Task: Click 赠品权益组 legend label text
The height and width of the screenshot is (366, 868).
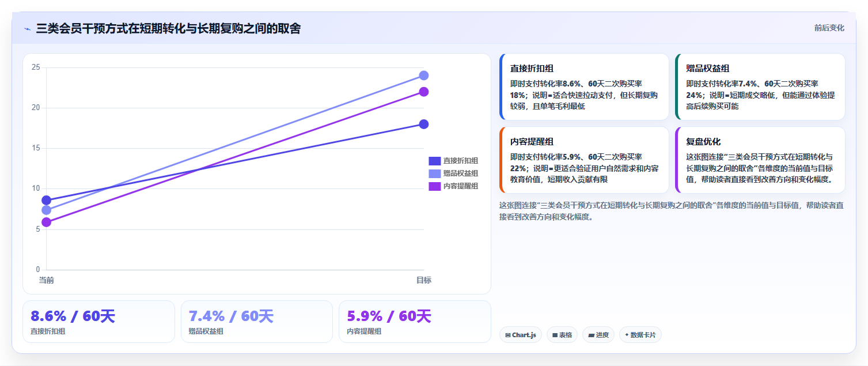Action: tap(460, 173)
